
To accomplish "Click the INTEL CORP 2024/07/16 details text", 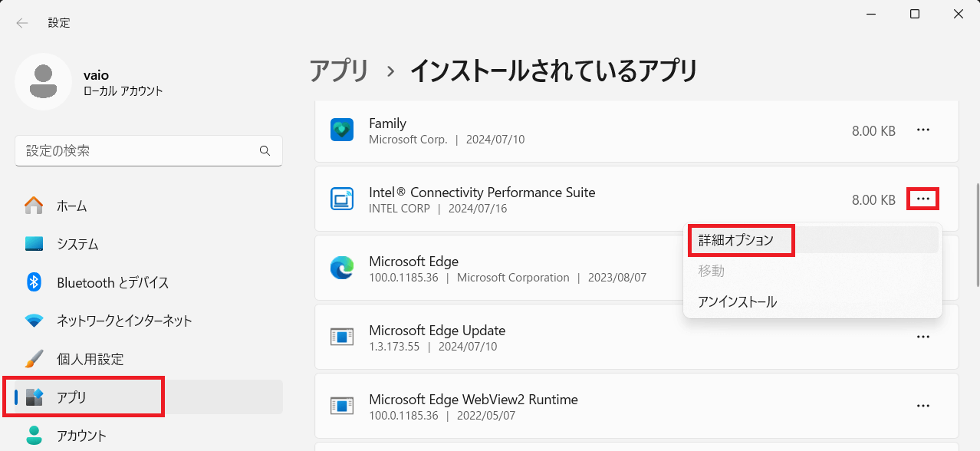I will (438, 209).
